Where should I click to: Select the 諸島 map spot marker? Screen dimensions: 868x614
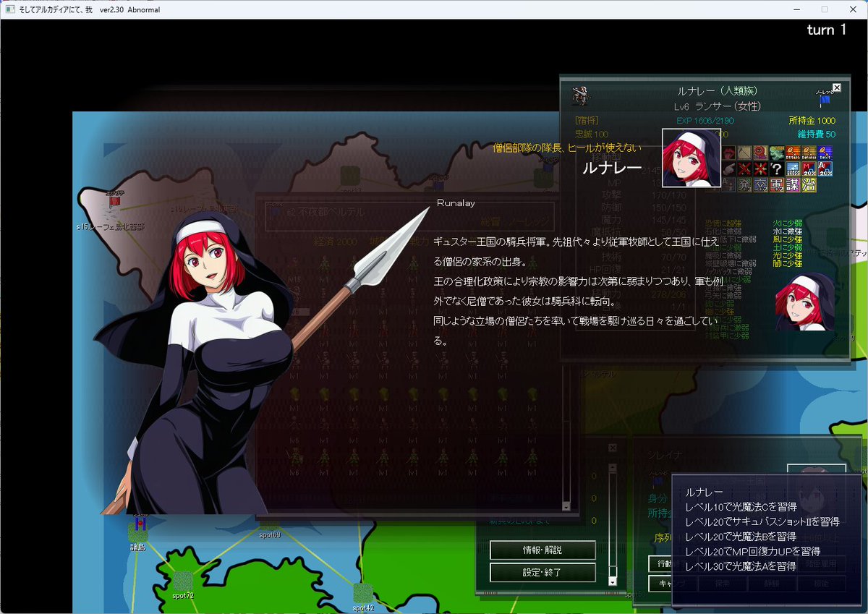[x=137, y=533]
